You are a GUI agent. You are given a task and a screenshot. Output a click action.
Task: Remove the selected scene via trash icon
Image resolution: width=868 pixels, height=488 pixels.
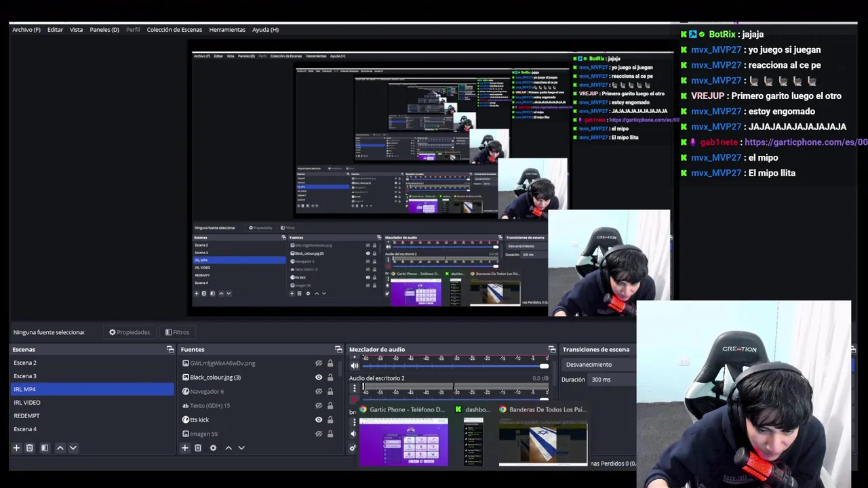click(x=29, y=448)
